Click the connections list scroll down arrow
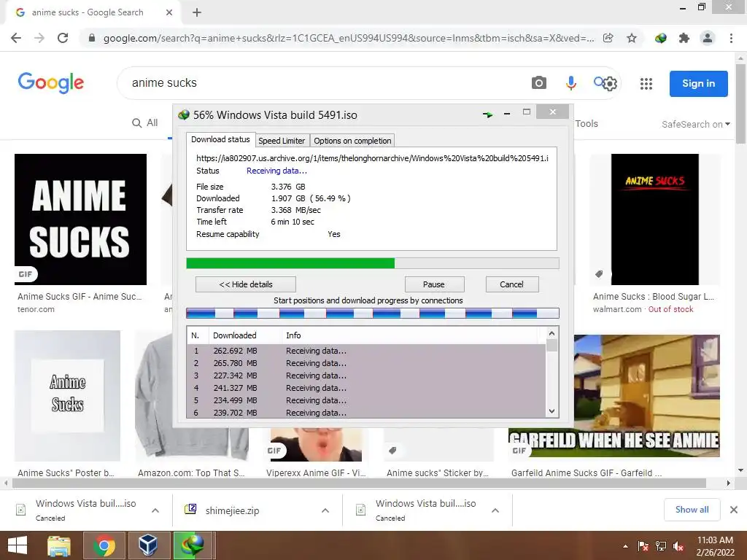The height and width of the screenshot is (560, 747). coord(551,411)
